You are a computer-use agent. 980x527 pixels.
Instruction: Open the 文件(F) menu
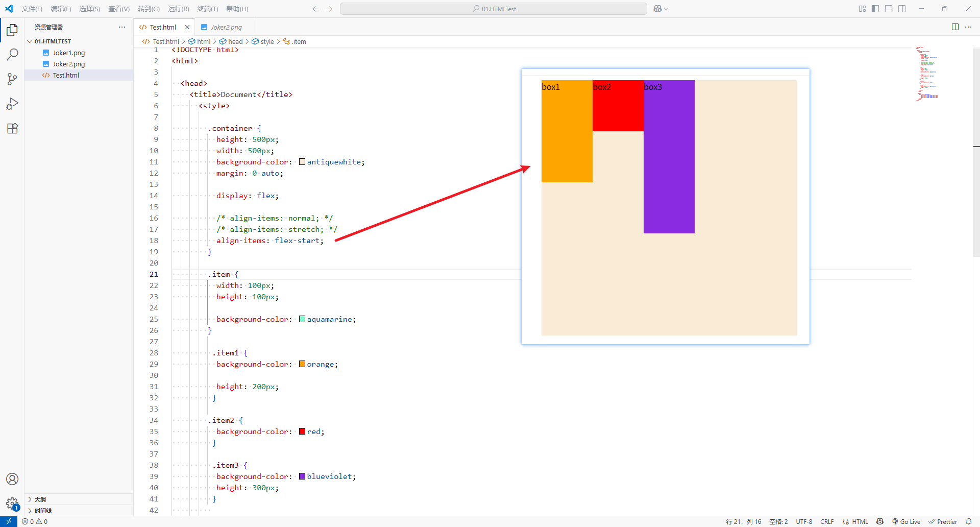point(32,9)
